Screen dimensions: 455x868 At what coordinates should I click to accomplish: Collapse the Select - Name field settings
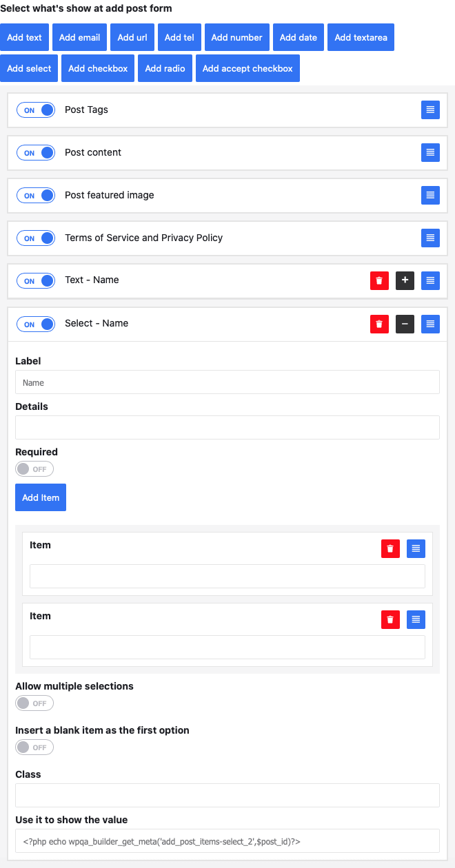405,324
